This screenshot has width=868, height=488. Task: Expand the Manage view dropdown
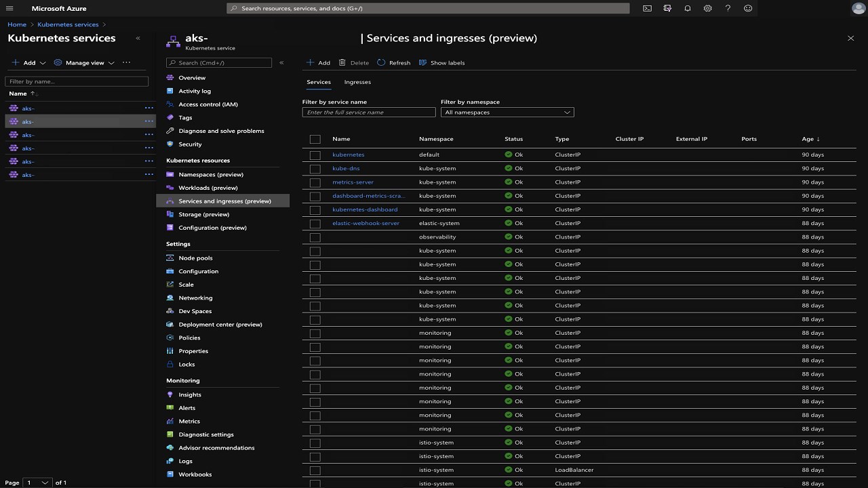pos(111,63)
